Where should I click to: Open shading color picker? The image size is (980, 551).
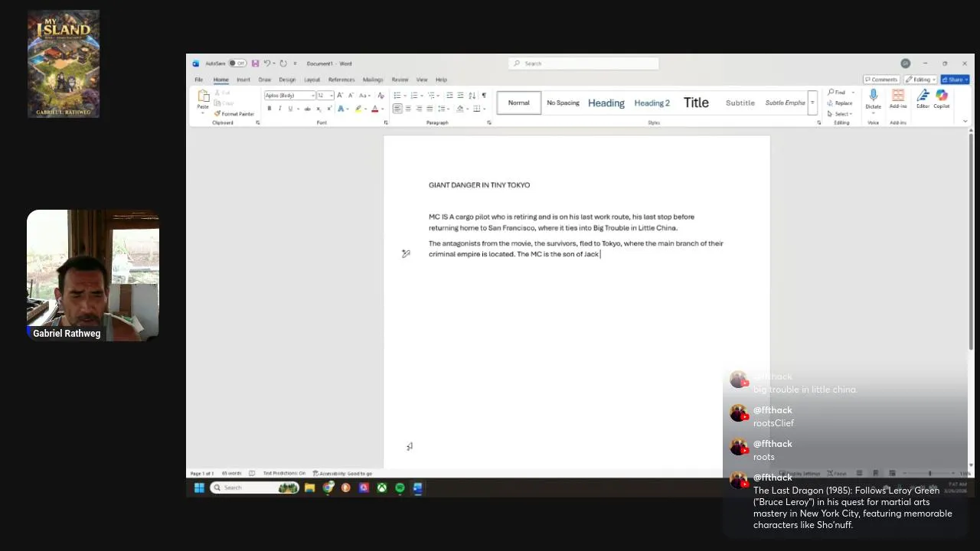[460, 109]
